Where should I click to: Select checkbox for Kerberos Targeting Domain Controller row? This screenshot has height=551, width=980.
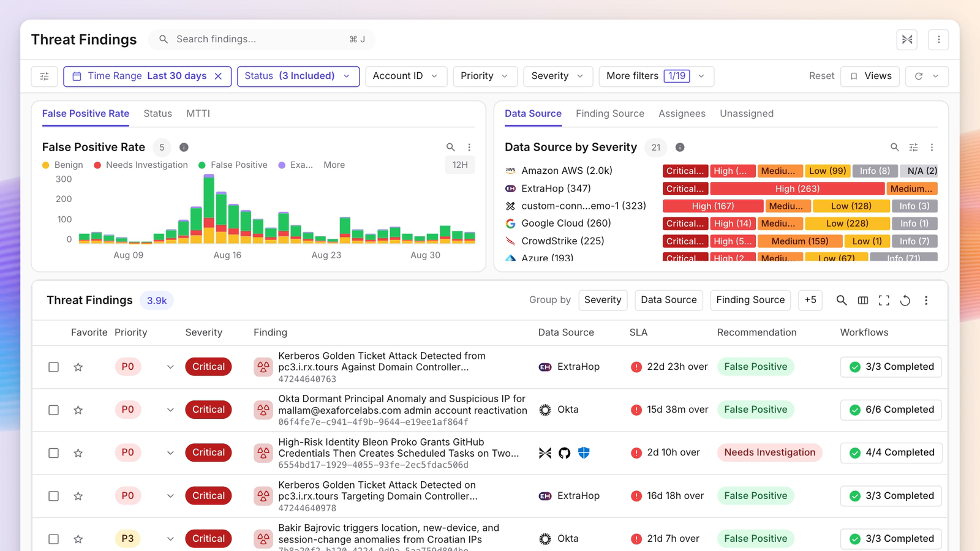tap(53, 496)
